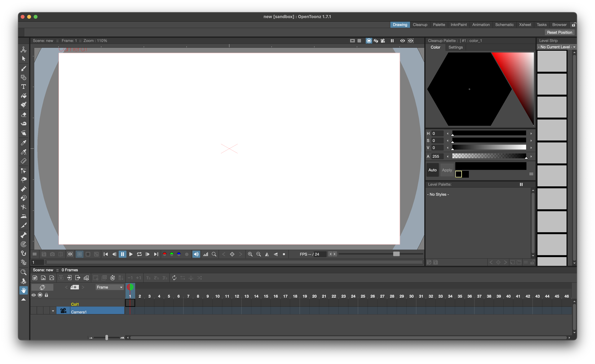595x364 pixels.
Task: Click the FPS value field showing 24
Action: (320, 254)
